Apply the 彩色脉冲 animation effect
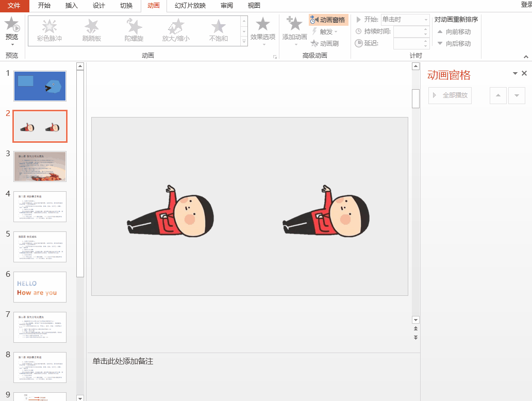The width and height of the screenshot is (532, 401). pos(49,30)
